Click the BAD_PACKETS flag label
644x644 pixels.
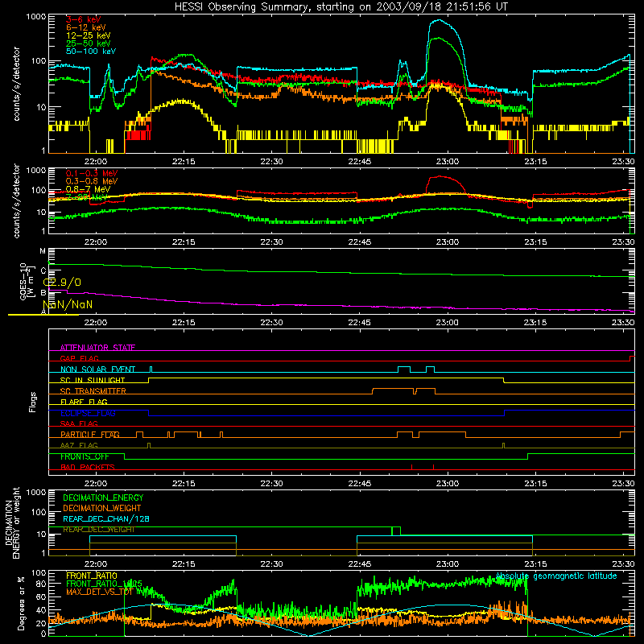88,467
